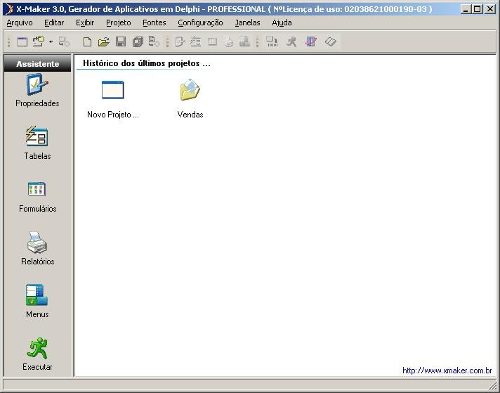Click the open folder toolbar icon

coord(104,42)
